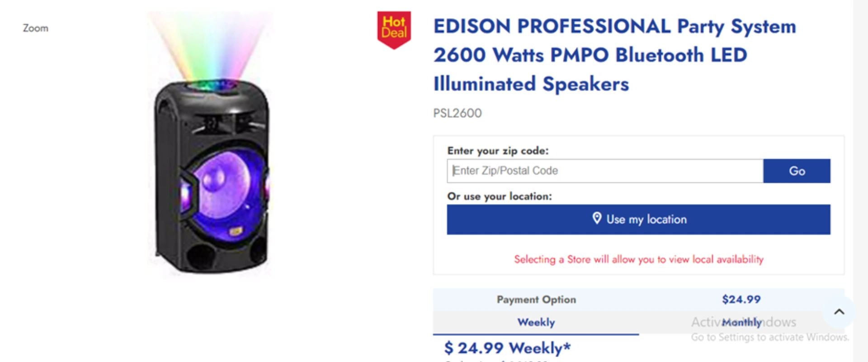Switch to the Monthly payment tab
Image resolution: width=868 pixels, height=362 pixels.
[742, 322]
